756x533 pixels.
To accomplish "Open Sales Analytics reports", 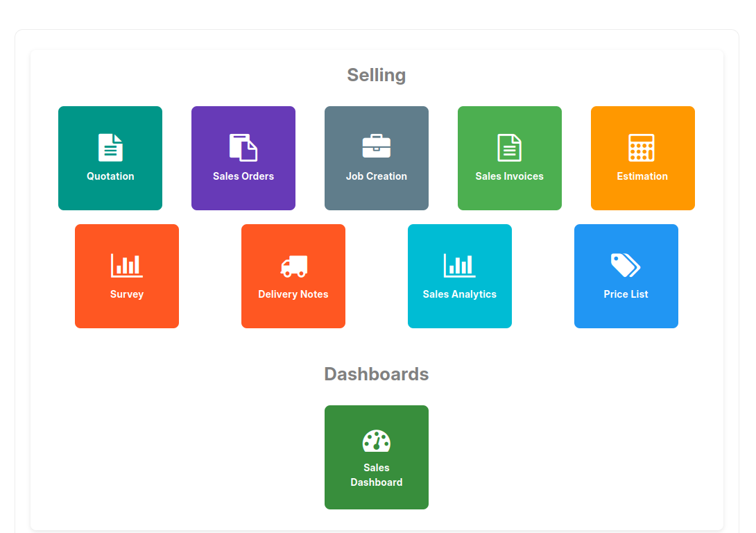I will 459,276.
